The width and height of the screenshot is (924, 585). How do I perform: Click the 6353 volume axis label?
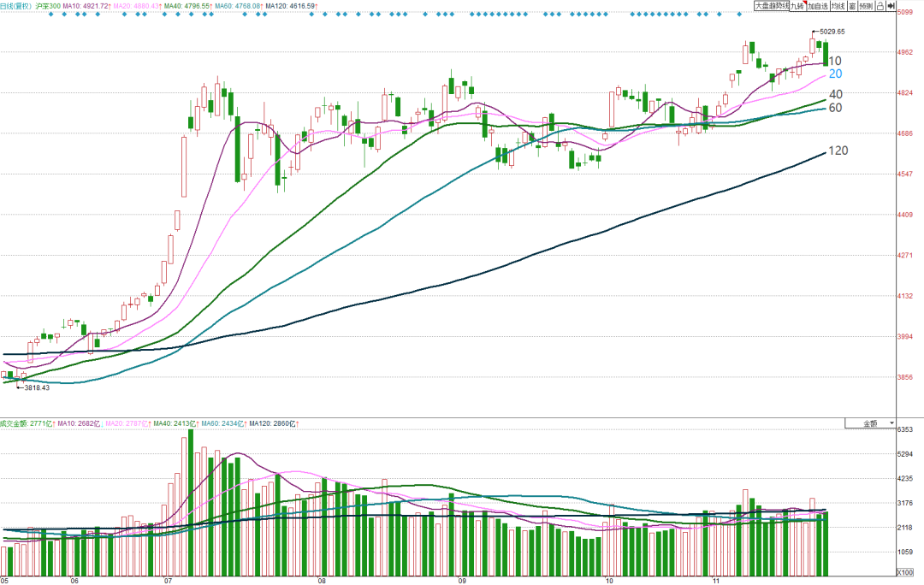coord(904,430)
